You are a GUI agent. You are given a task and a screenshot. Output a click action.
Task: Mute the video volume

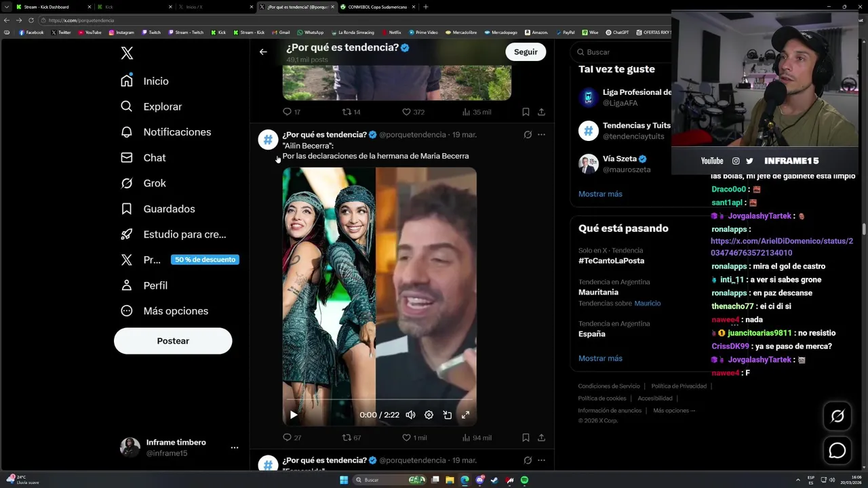pos(410,415)
